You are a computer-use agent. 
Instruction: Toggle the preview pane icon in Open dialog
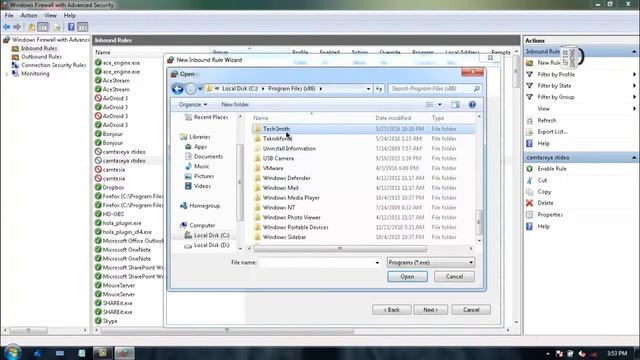455,105
